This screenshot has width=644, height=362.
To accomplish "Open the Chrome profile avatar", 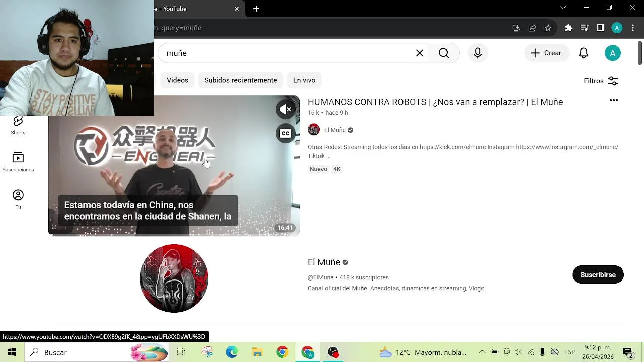I will pyautogui.click(x=617, y=28).
